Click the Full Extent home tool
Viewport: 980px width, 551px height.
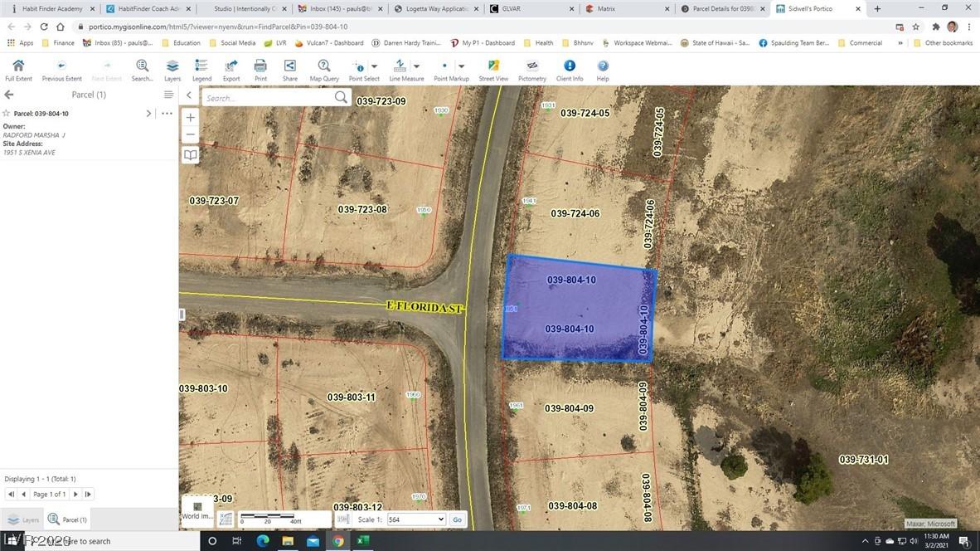point(18,70)
